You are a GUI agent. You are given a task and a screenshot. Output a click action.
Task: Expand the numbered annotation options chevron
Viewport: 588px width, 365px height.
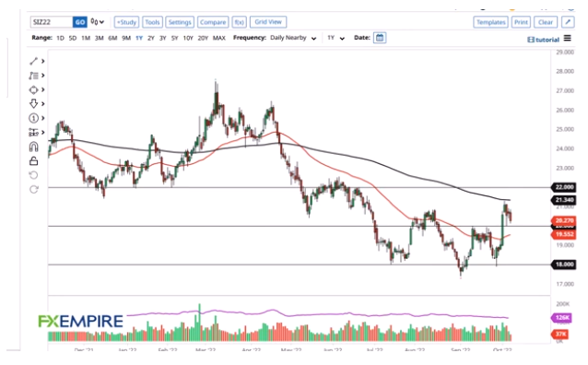(x=43, y=118)
